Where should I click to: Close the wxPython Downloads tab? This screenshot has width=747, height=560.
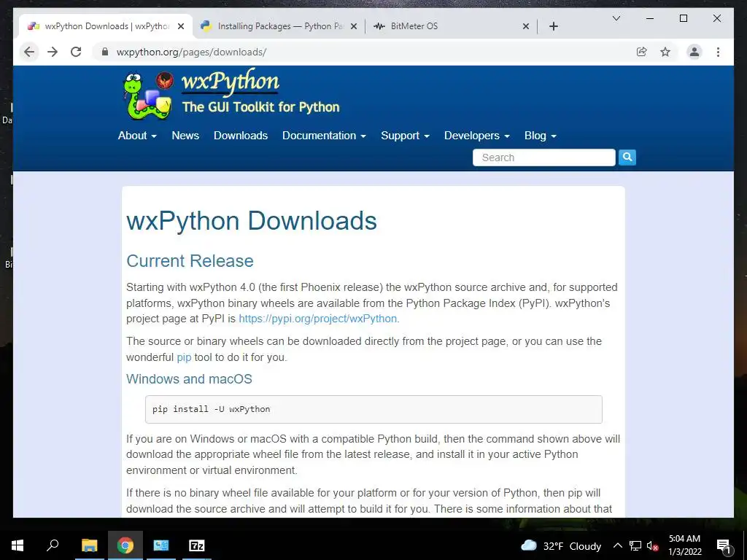181,26
